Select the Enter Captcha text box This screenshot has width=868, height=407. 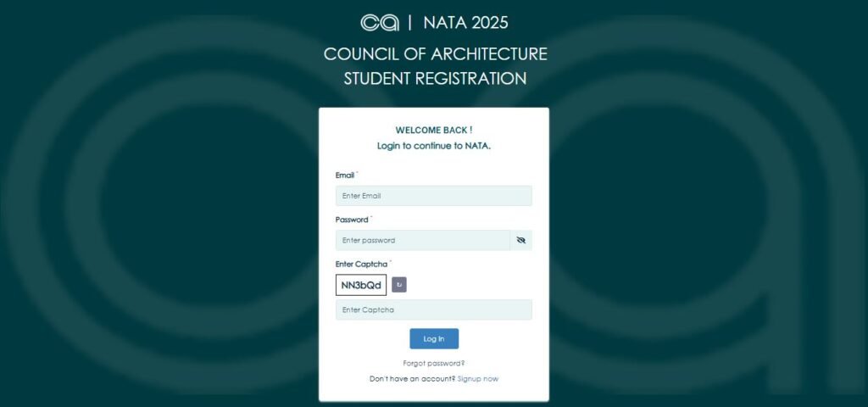(433, 310)
